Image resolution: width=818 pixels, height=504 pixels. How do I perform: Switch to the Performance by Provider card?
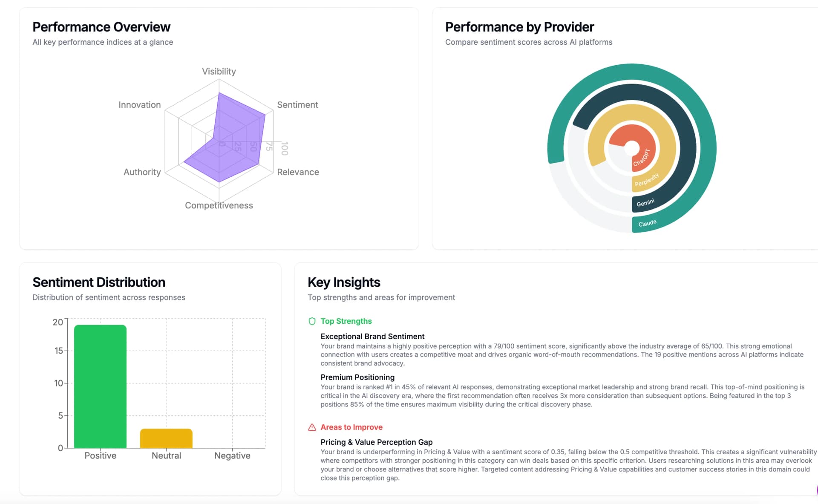pos(519,26)
